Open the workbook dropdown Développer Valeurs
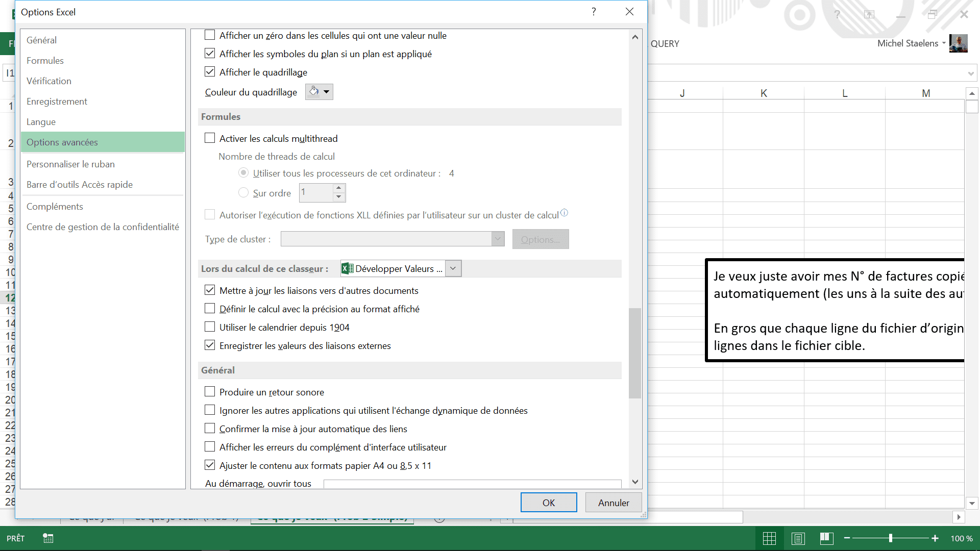This screenshot has width=980, height=551. pyautogui.click(x=453, y=268)
